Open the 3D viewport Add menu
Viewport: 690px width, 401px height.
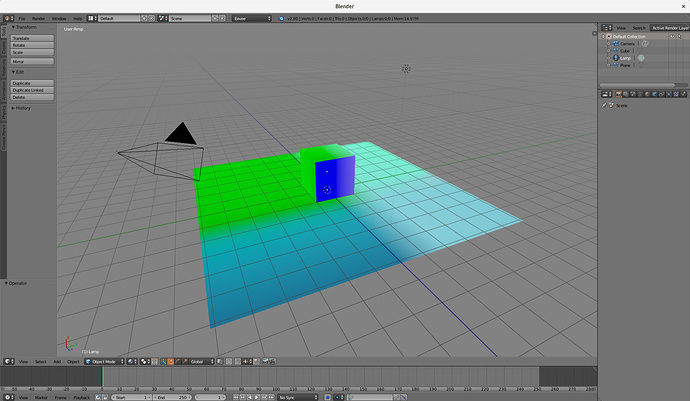[57, 361]
